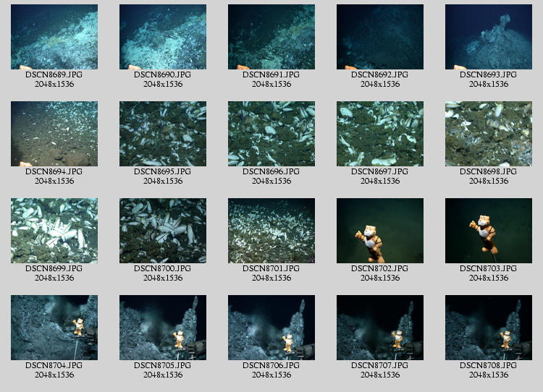Open thumbnail DSCN8708.JPG
Viewport: 543px width, 392px height.
tap(489, 328)
